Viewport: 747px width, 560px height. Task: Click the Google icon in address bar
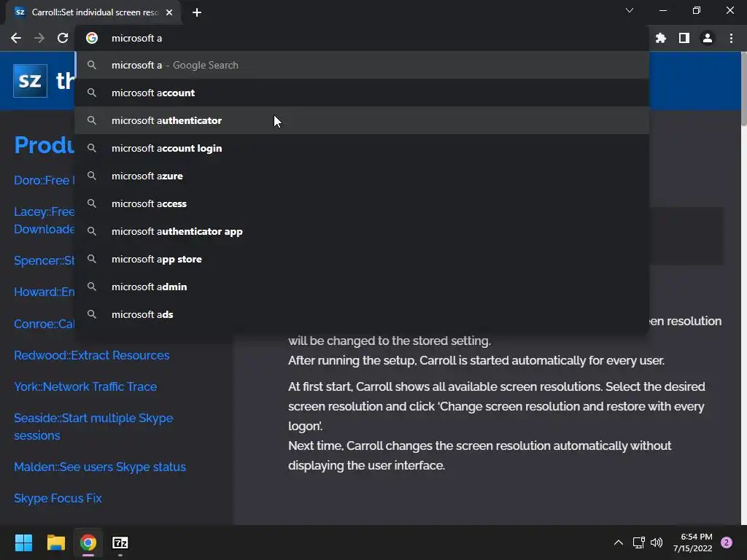[92, 38]
